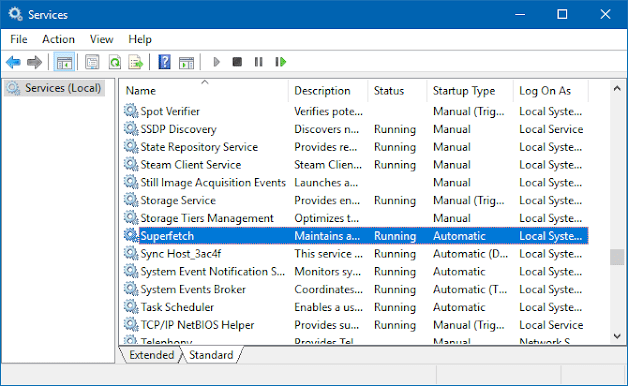Click Sync Host's 'Automatic (D...' startup cell
Viewport: 628px width, 386px height.
pos(470,254)
